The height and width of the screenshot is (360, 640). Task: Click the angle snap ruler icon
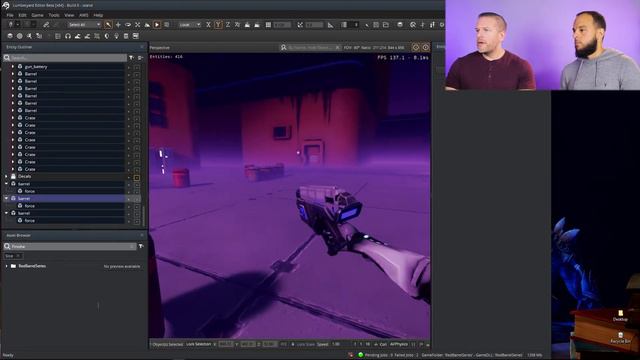[x=331, y=25]
